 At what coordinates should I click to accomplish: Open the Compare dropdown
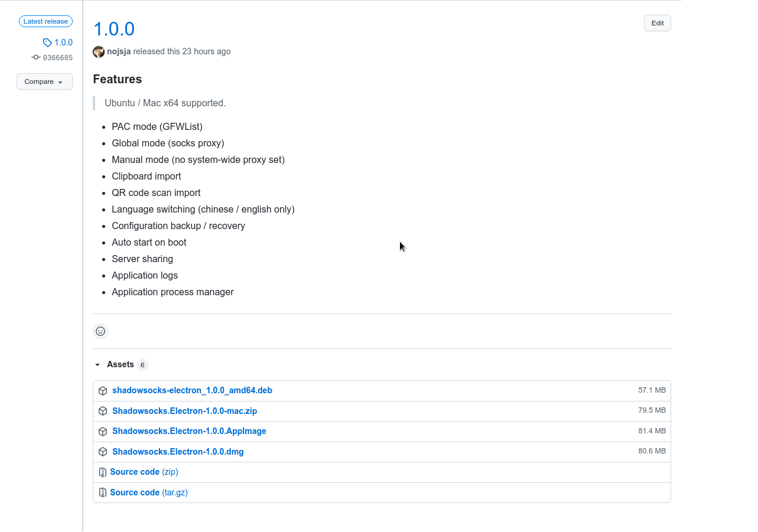coord(44,81)
